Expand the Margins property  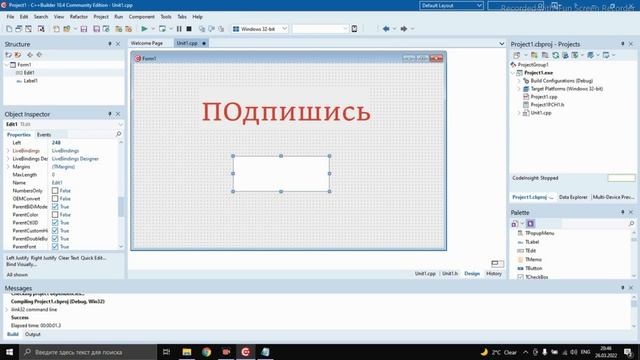(x=8, y=167)
